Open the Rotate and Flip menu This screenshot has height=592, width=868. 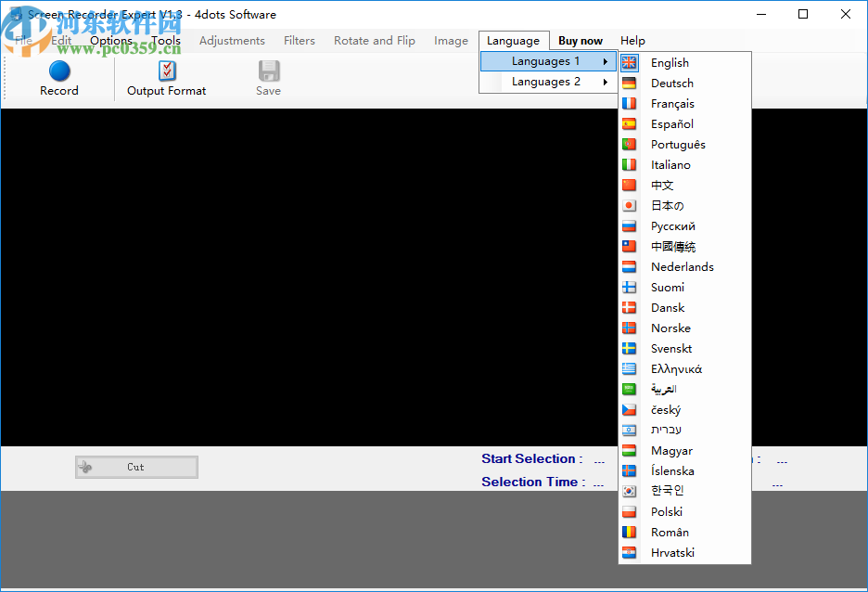(x=375, y=41)
